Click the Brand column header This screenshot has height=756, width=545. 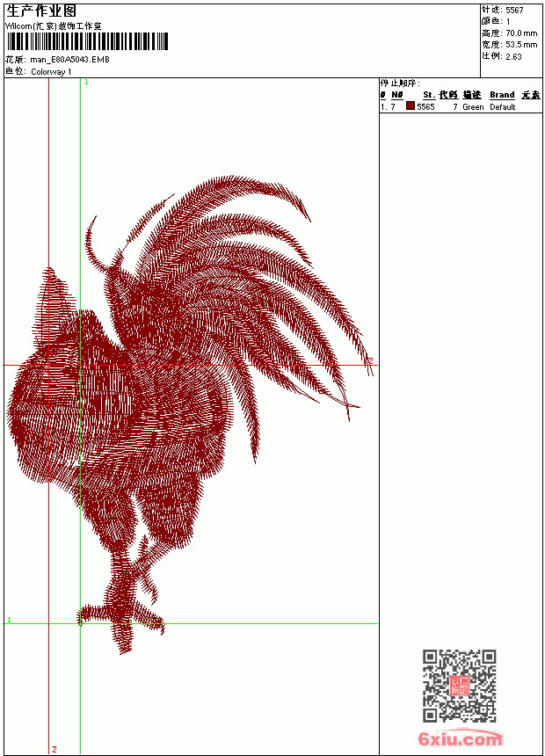click(x=502, y=95)
